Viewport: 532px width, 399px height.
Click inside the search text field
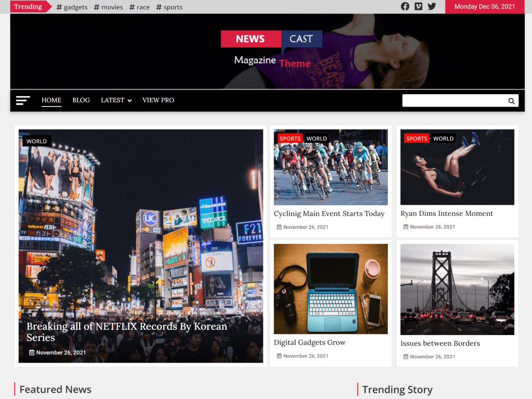pyautogui.click(x=453, y=101)
